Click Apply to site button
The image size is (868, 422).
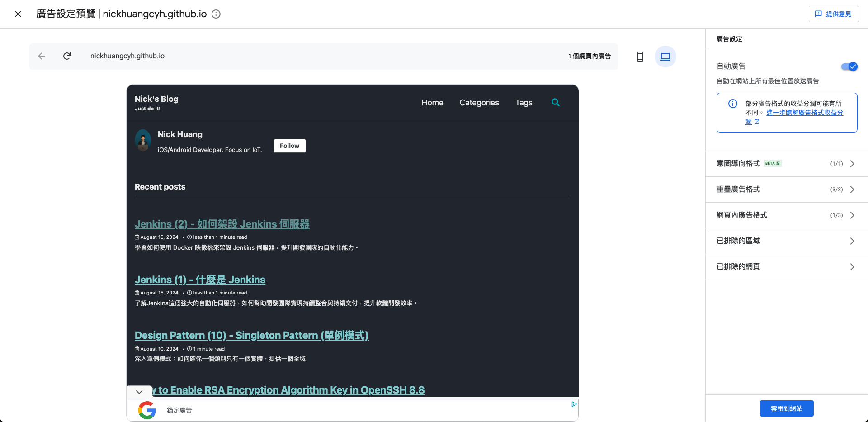click(x=787, y=408)
